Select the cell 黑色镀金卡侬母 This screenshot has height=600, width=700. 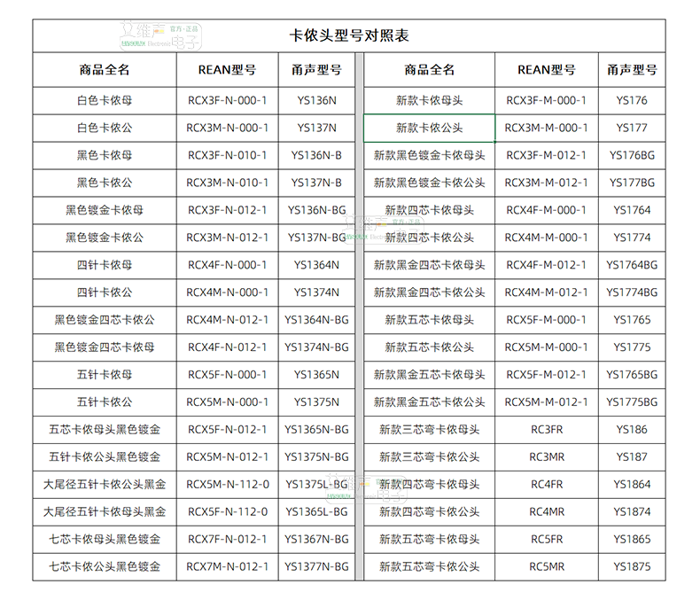pos(105,210)
